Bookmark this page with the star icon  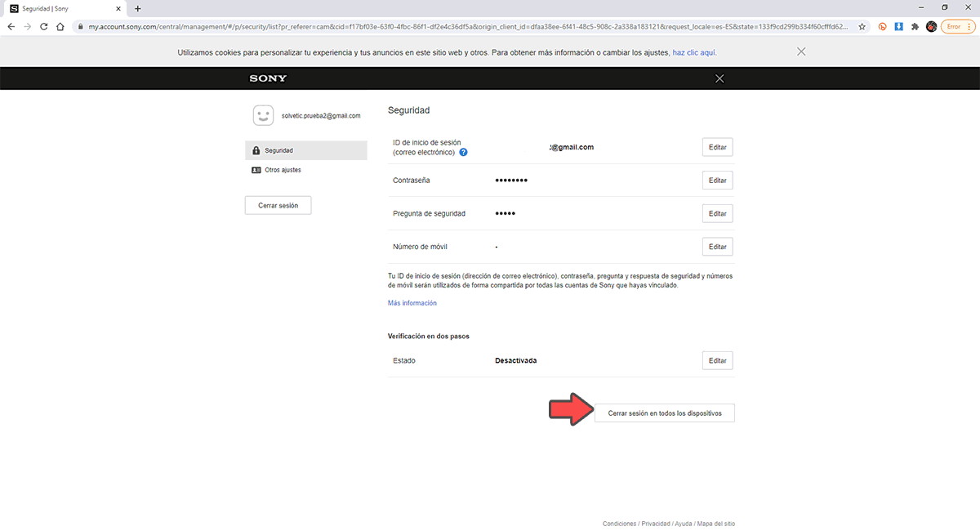[862, 26]
